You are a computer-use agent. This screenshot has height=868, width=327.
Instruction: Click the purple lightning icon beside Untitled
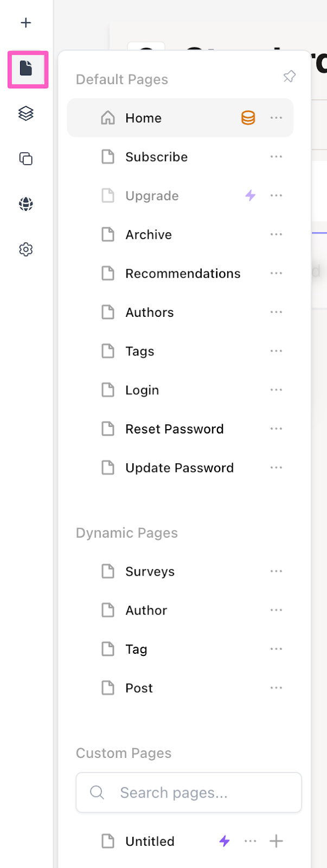click(x=225, y=841)
